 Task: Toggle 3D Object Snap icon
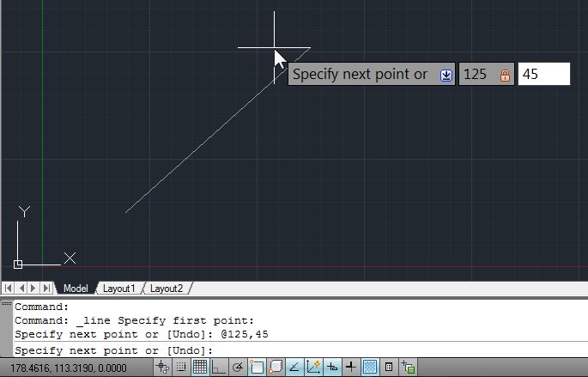pos(276,368)
